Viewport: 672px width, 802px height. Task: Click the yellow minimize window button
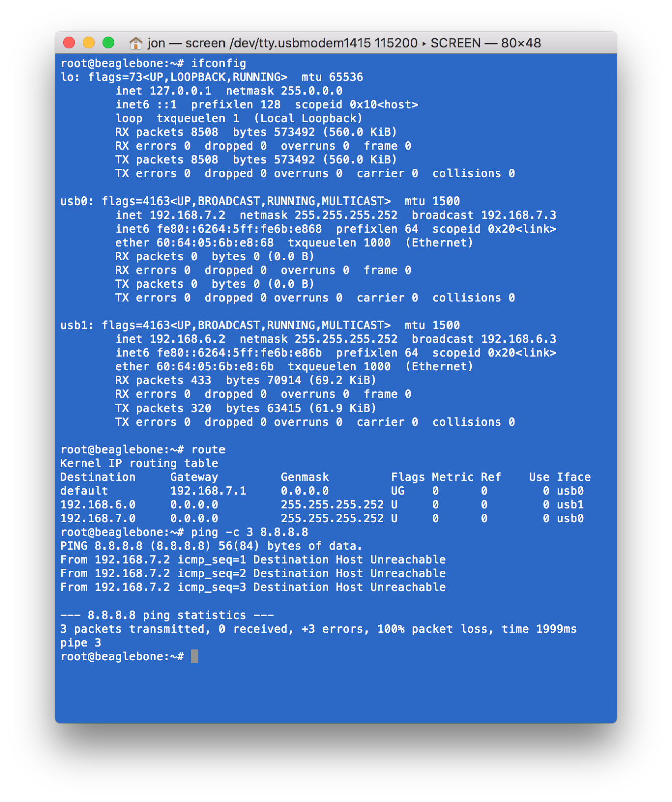[x=89, y=43]
